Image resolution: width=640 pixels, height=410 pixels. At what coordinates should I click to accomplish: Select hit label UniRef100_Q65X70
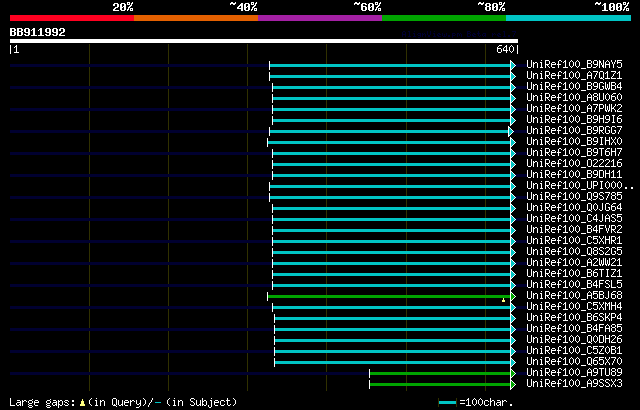pos(574,362)
